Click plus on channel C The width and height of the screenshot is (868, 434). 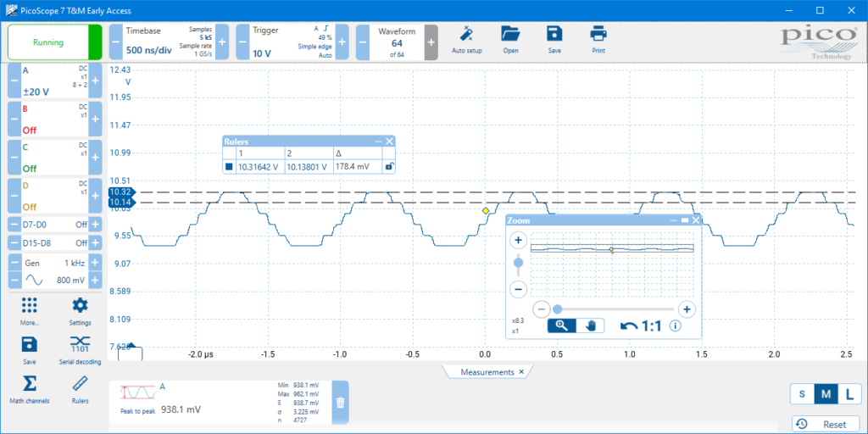[95, 157]
